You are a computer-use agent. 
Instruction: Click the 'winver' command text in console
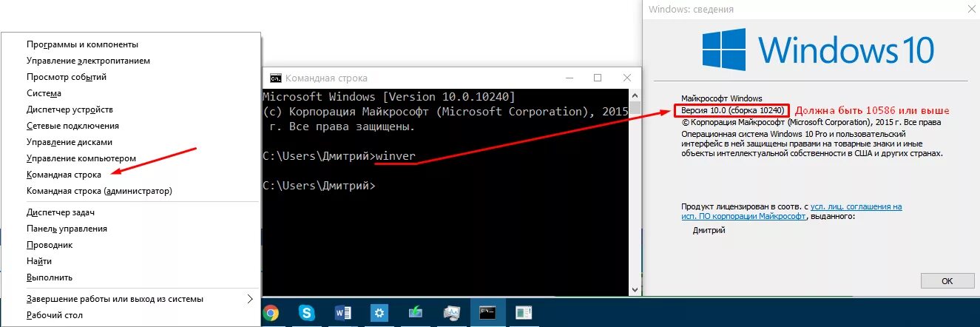(396, 156)
